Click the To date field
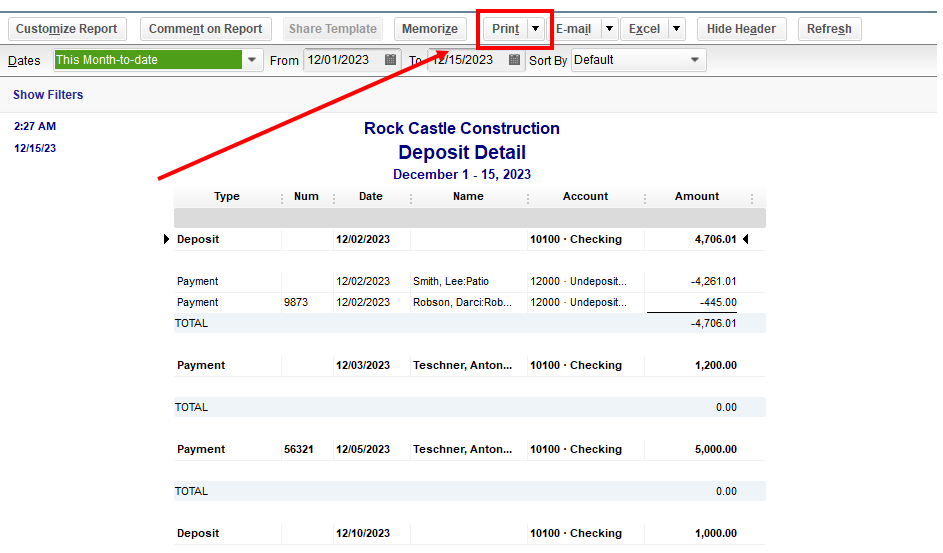 coord(468,60)
